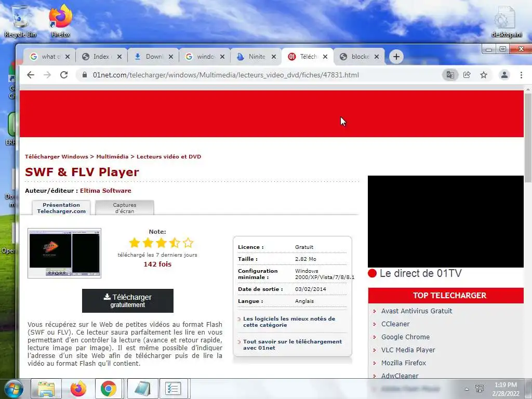The width and height of the screenshot is (532, 399).
Task: Open Avast Antivirus Gratuit in Top Telecharger
Action: pos(417,311)
